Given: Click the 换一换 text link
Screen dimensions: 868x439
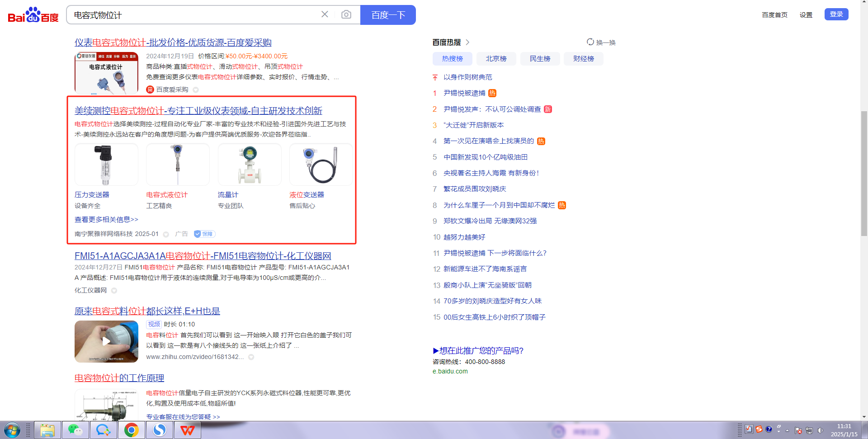Looking at the screenshot, I should (x=606, y=42).
